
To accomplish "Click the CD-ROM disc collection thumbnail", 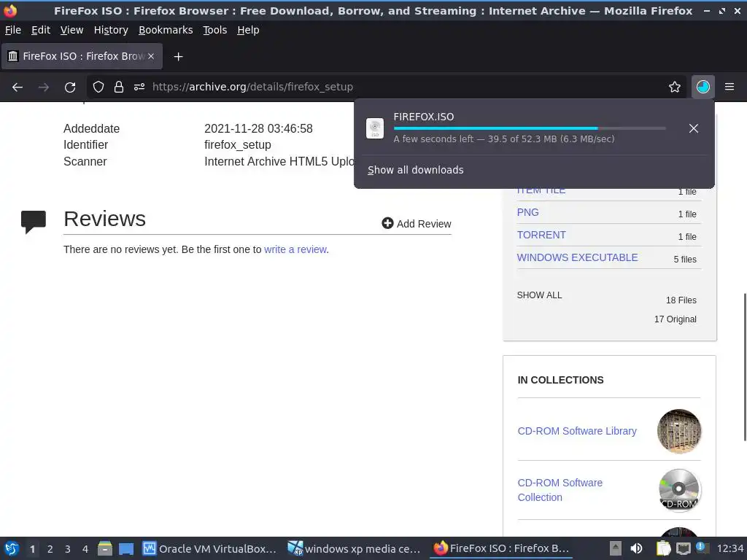I will (x=679, y=490).
